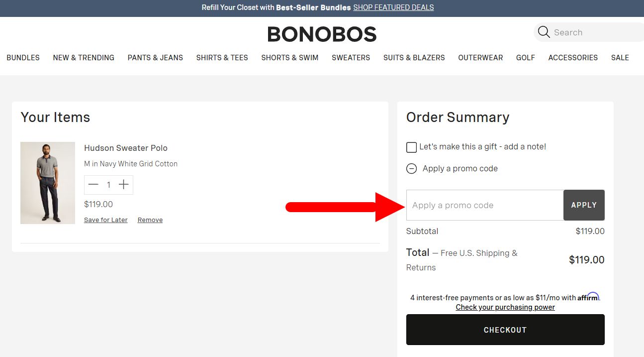
Task: Click the Shop Featured Deals link
Action: coord(393,7)
